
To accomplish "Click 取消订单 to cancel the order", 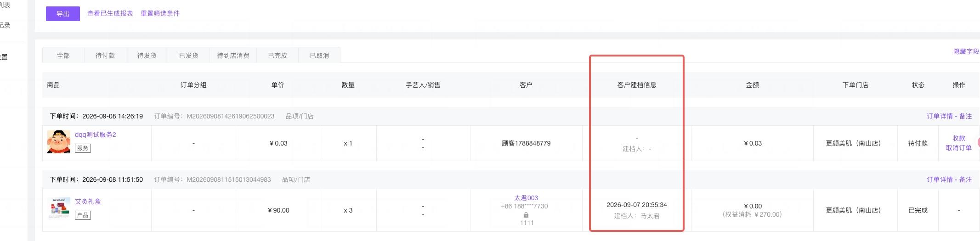I will [x=958, y=148].
